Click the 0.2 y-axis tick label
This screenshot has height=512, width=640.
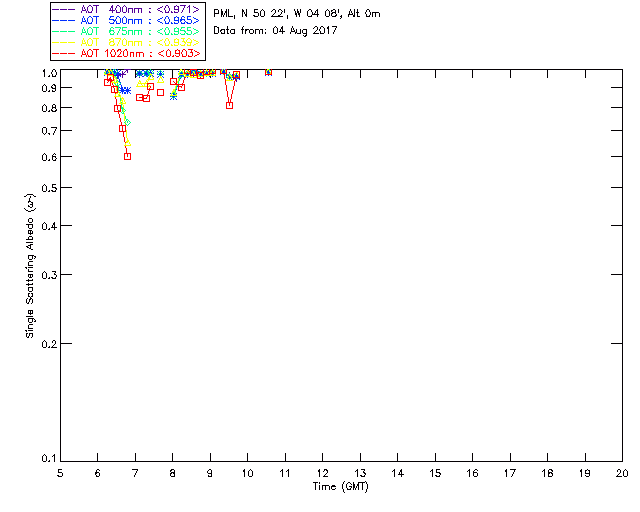point(49,344)
